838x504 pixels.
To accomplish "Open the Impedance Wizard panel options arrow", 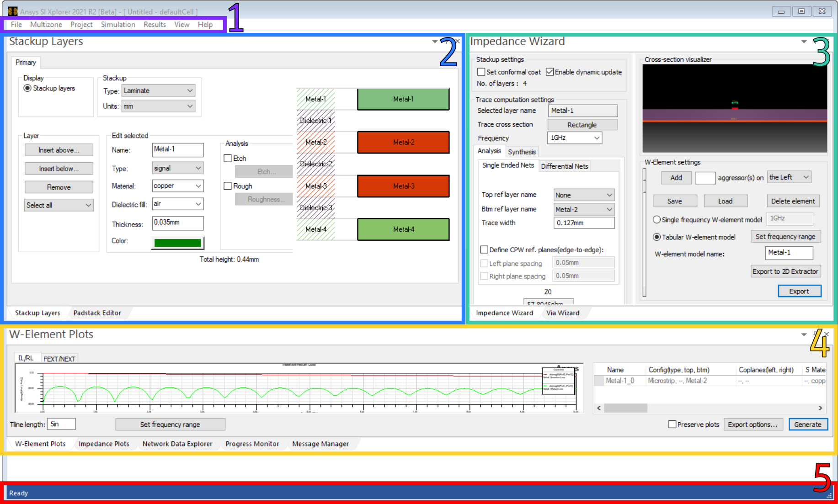I will [x=804, y=42].
